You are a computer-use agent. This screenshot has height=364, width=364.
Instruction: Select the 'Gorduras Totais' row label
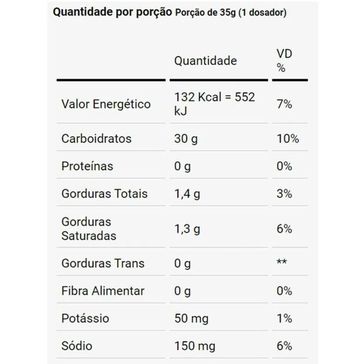click(104, 194)
